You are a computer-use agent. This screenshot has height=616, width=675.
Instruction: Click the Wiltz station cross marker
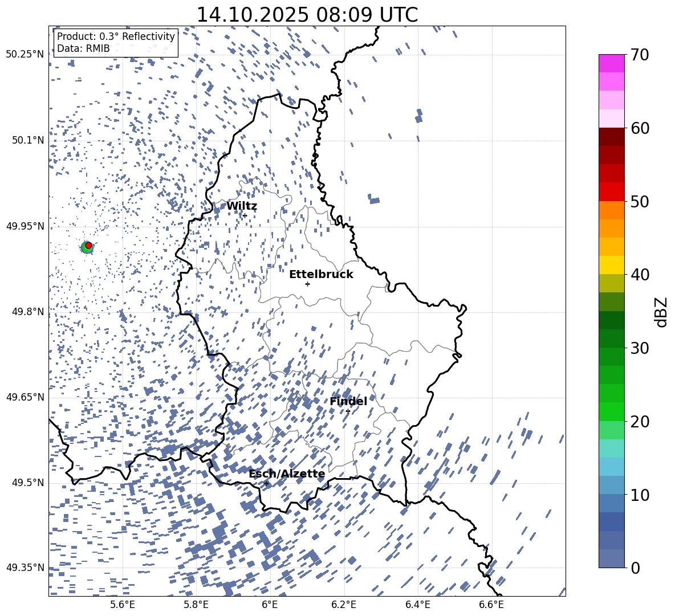coord(245,215)
